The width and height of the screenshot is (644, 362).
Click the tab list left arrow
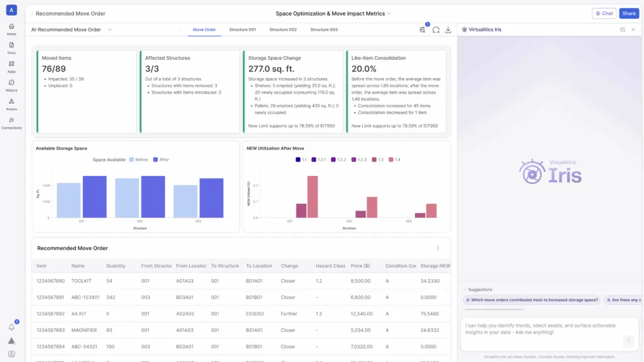181,30
